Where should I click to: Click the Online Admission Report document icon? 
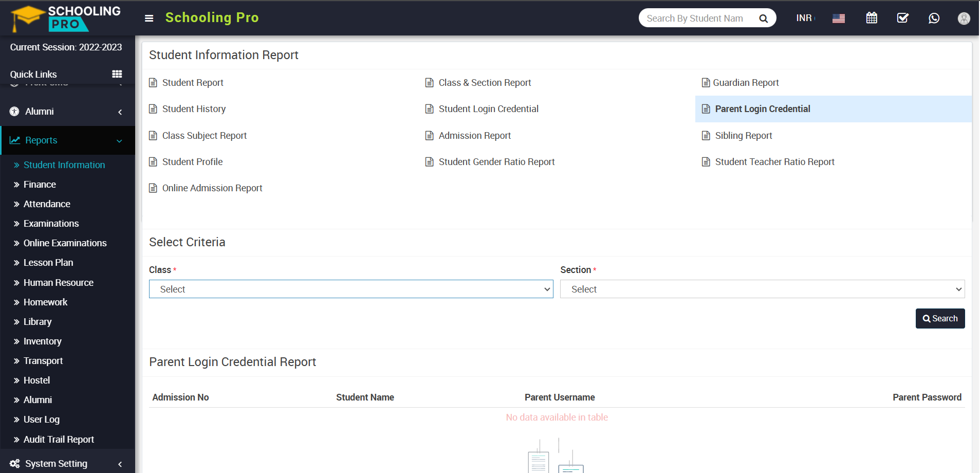tap(153, 188)
